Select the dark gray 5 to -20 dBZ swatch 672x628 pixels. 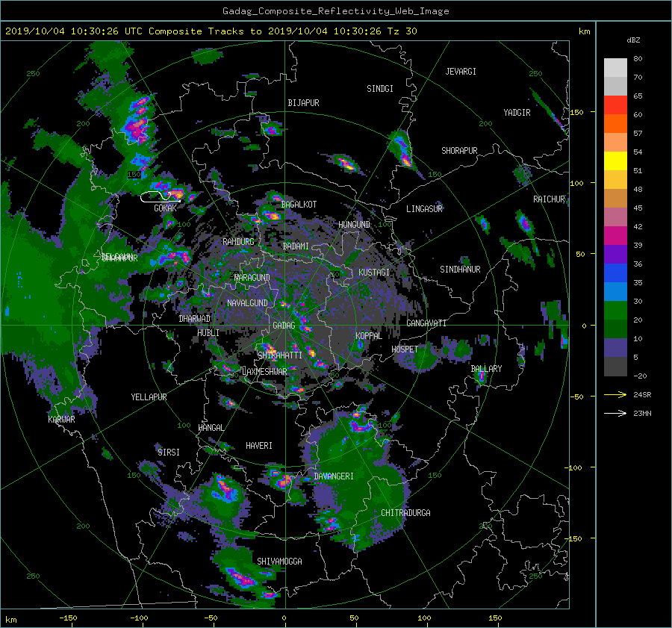pyautogui.click(x=615, y=367)
